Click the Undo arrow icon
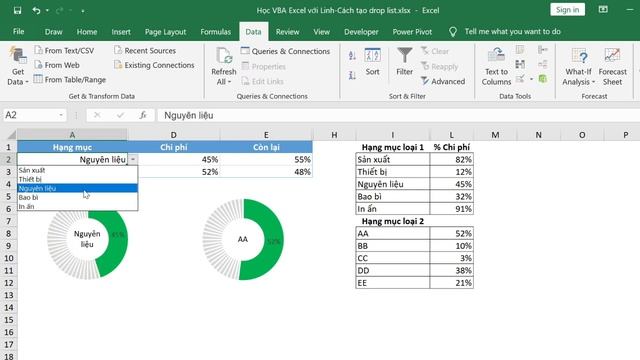Image resolution: width=640 pixels, height=360 pixels. click(x=36, y=11)
